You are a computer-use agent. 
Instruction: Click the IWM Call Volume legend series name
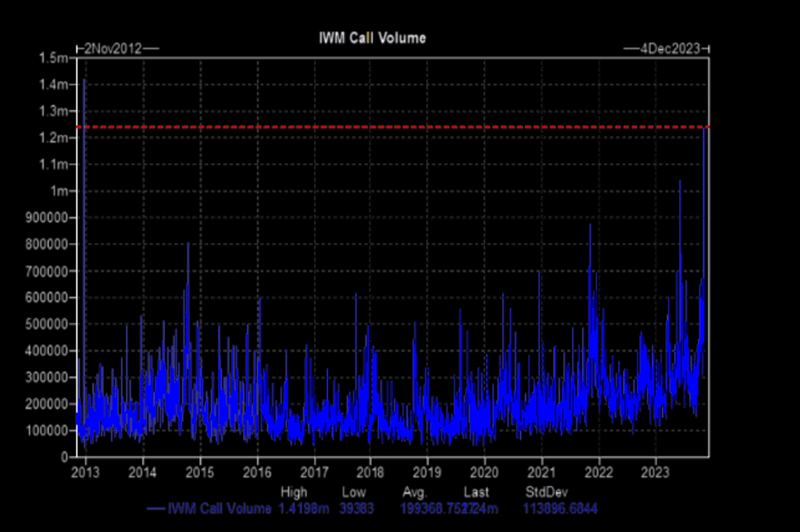point(220,509)
